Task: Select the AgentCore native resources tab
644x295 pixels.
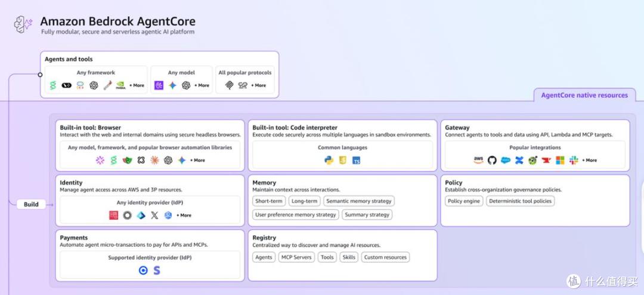Action: pos(584,95)
